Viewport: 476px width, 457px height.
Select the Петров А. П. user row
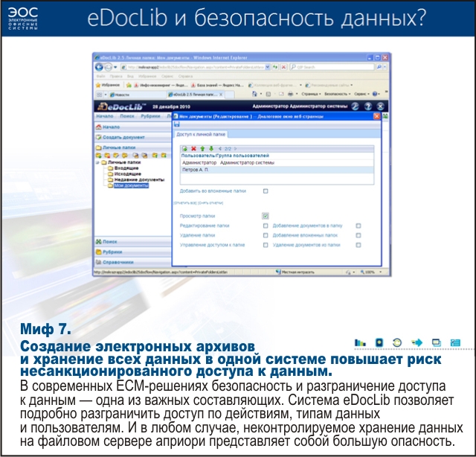click(277, 170)
